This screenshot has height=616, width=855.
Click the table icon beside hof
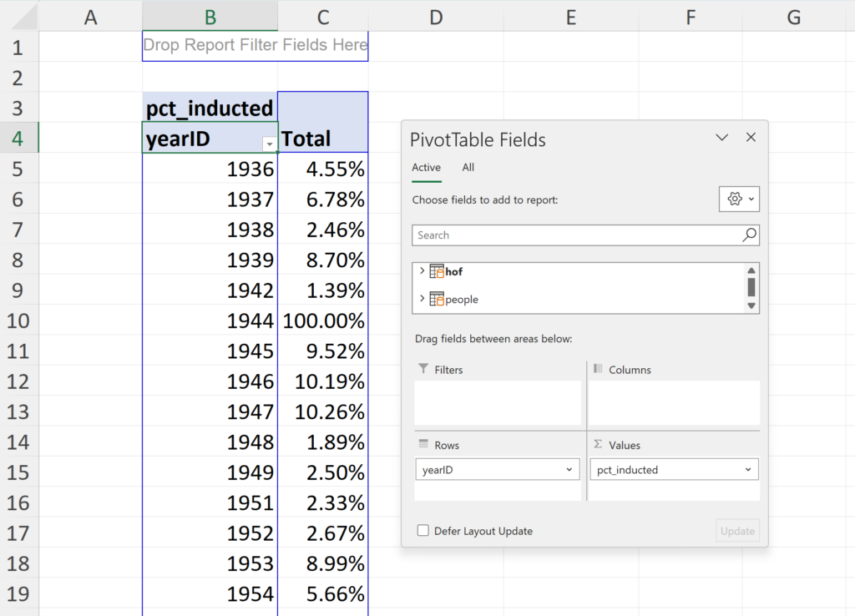[438, 270]
